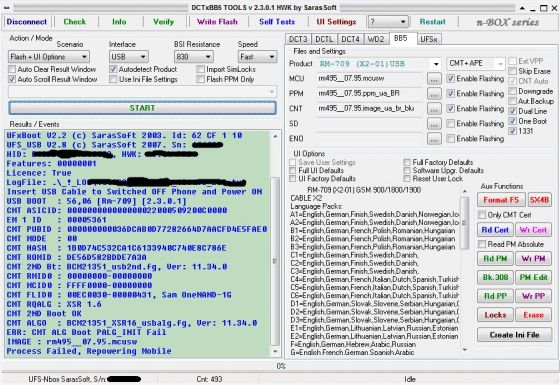The width and height of the screenshot is (560, 385).
Task: Browse for SD file
Action: click(x=434, y=124)
